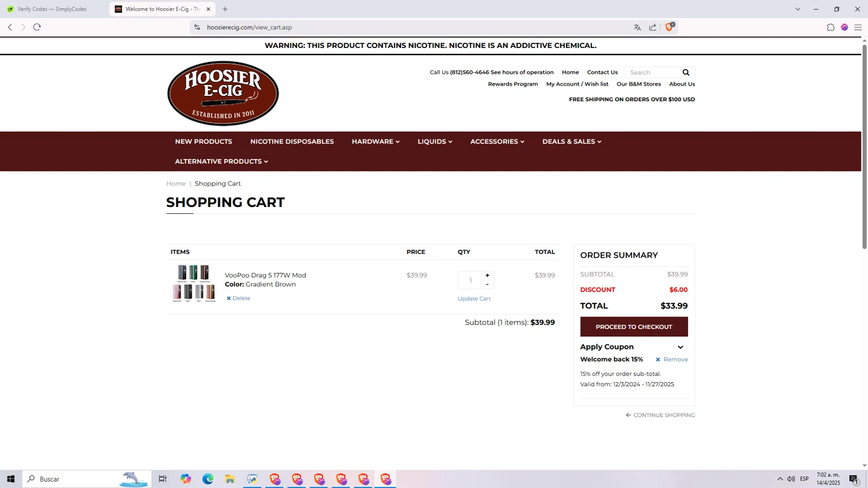This screenshot has width=868, height=488.
Task: Open the browser extensions puzzle icon
Action: point(830,27)
